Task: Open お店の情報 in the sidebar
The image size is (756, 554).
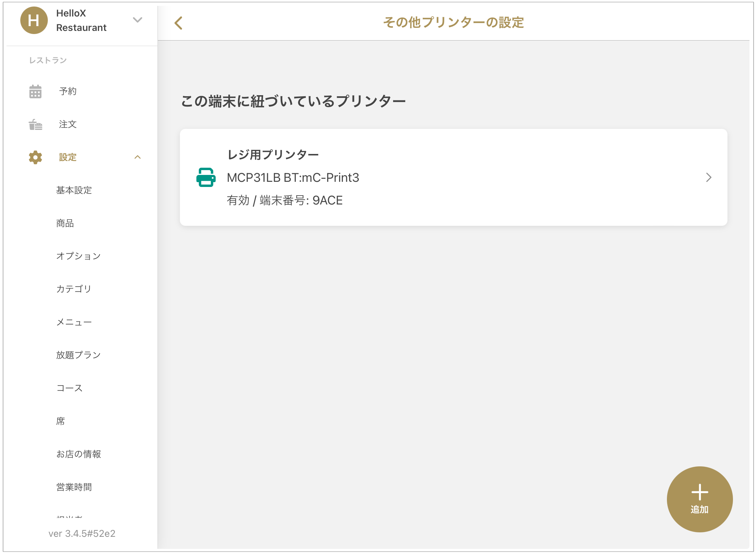Action: [x=78, y=454]
